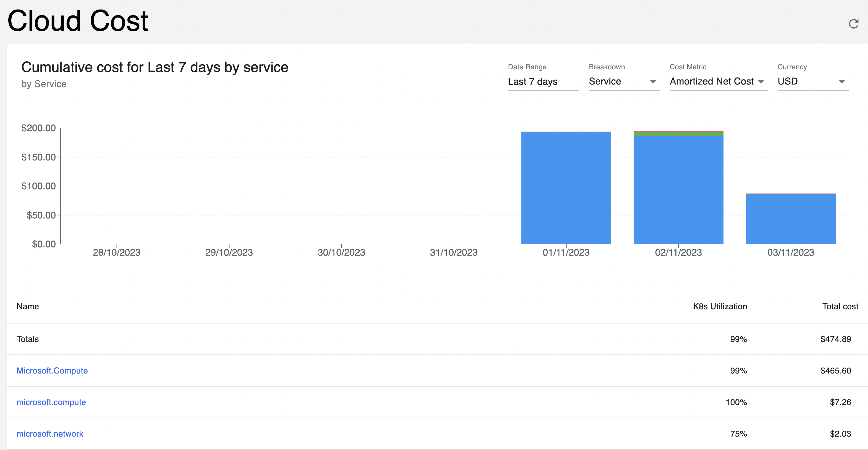
Task: Open the Microsoft.Compute service details link
Action: [x=52, y=371]
